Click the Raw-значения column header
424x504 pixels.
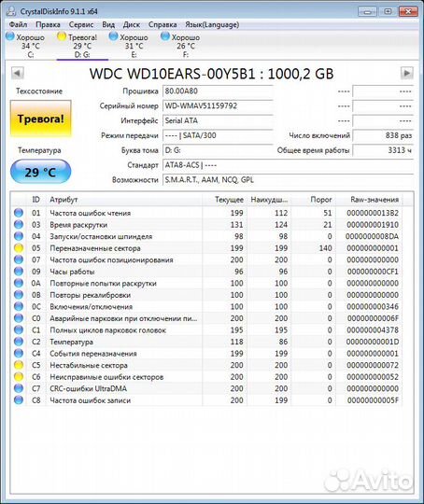[369, 200]
